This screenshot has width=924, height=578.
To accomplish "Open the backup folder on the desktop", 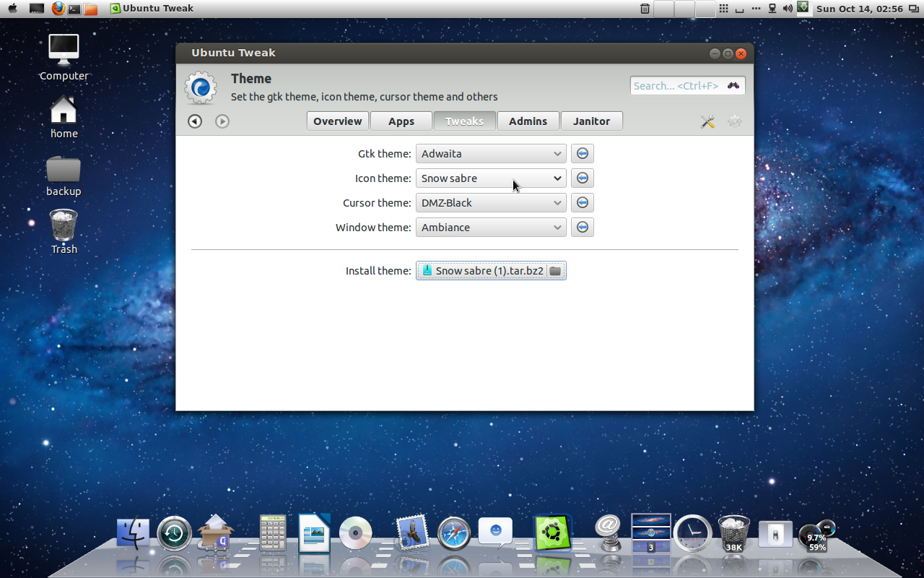I will click(64, 175).
